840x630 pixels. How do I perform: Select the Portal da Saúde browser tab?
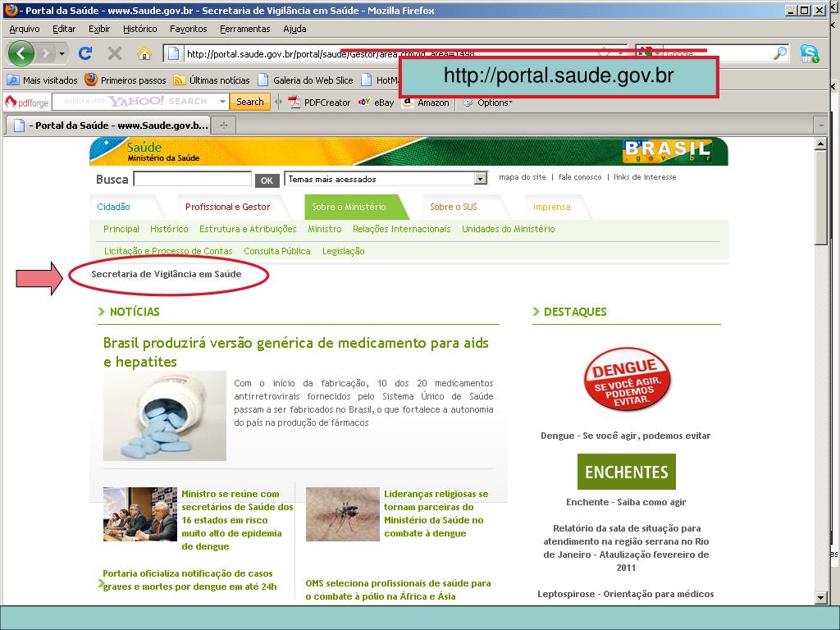click(x=109, y=126)
